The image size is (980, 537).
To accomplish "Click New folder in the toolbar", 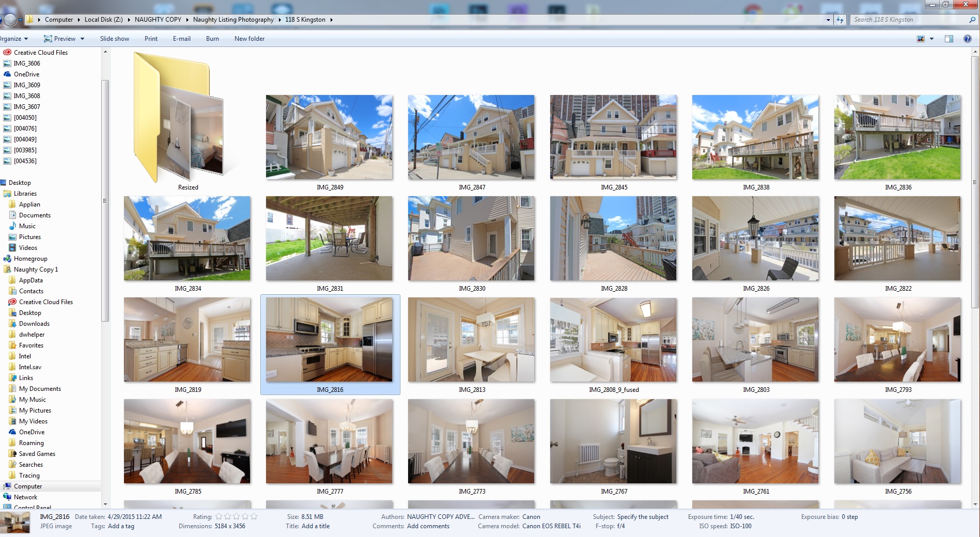I will coord(250,39).
